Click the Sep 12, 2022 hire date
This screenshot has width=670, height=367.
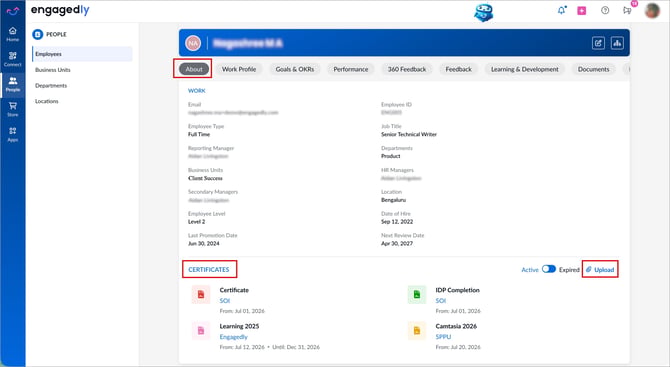pos(397,222)
